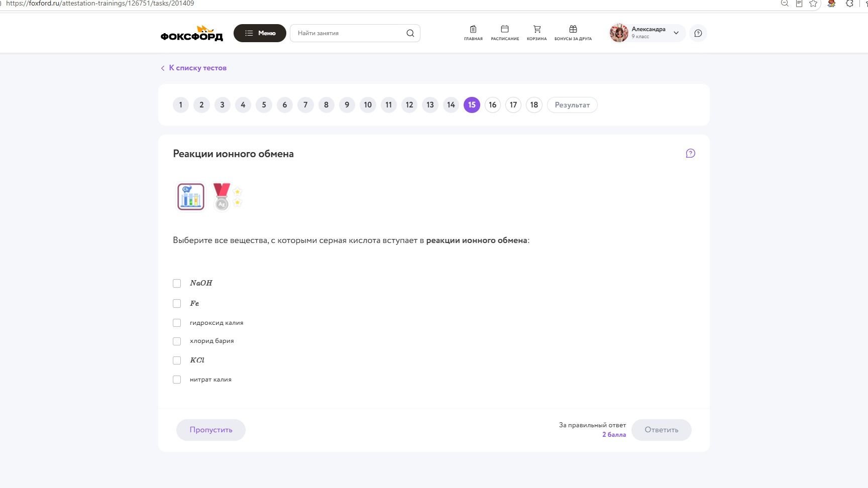Click the browser zoom-out magnifier icon
This screenshot has height=488, width=868.
785,4
